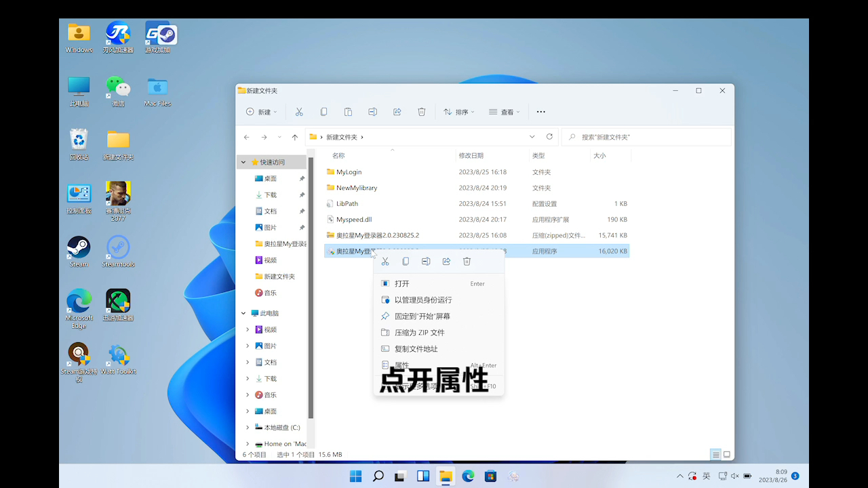The width and height of the screenshot is (868, 488).
Task: Open the Windows Start menu on taskbar
Action: click(x=356, y=476)
